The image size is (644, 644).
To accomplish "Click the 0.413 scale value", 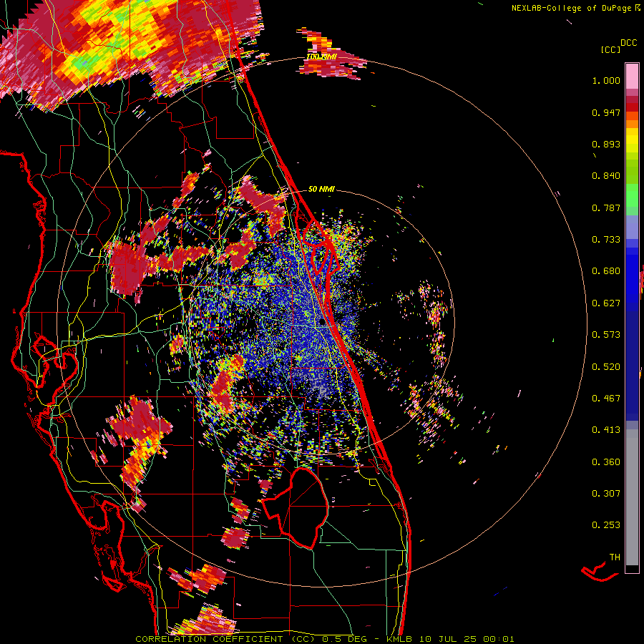I will tap(606, 430).
